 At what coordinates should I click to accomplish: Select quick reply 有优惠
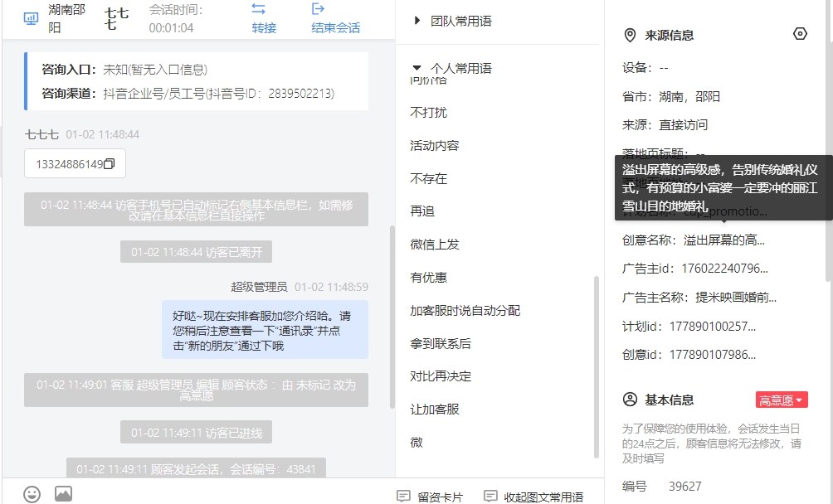click(429, 278)
